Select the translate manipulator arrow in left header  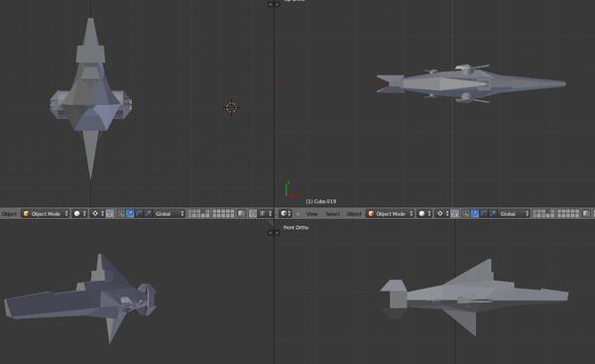coord(130,214)
